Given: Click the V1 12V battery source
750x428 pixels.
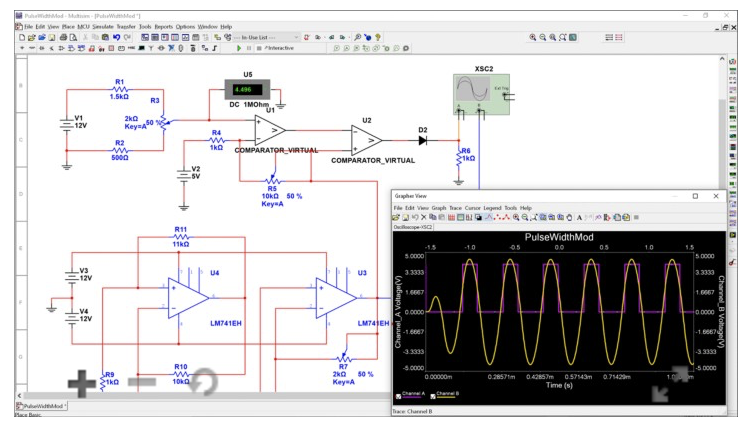Looking at the screenshot, I should [x=66, y=124].
